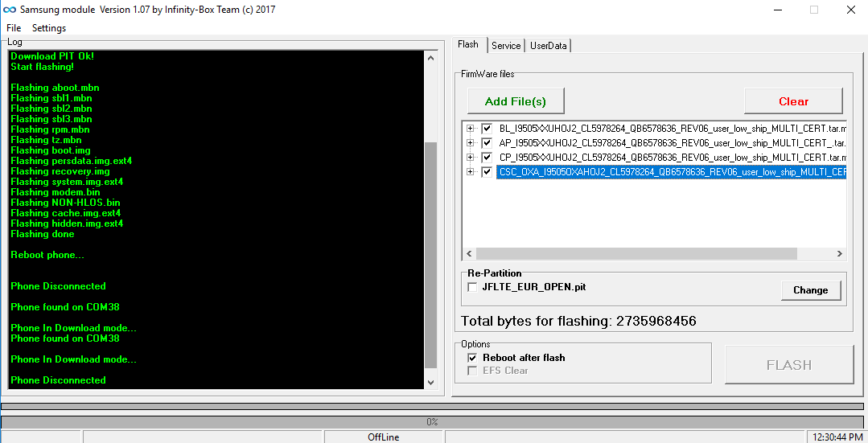Click the 'Start flashing!' log line
The image size is (868, 443).
(42, 67)
